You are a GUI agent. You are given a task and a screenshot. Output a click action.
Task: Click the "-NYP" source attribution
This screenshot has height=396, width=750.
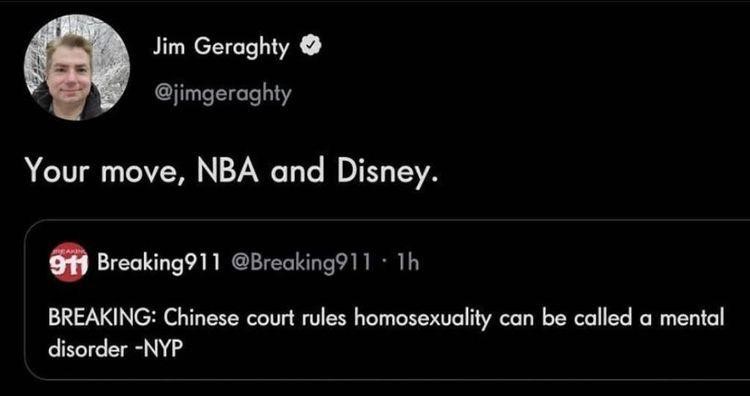(162, 351)
